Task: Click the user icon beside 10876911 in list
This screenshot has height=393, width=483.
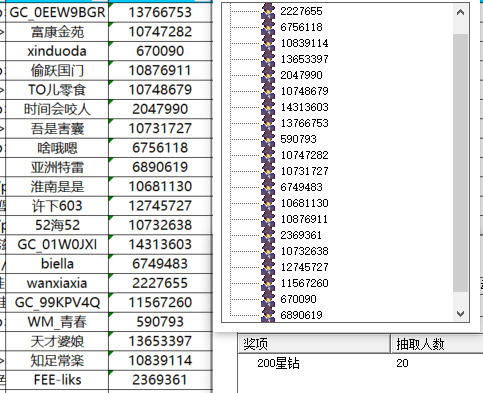Action: [x=268, y=219]
